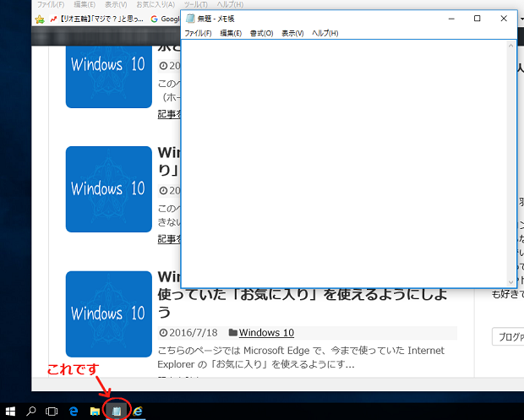Open the Windows Start menu
This screenshot has height=420, width=524.
coord(10,412)
